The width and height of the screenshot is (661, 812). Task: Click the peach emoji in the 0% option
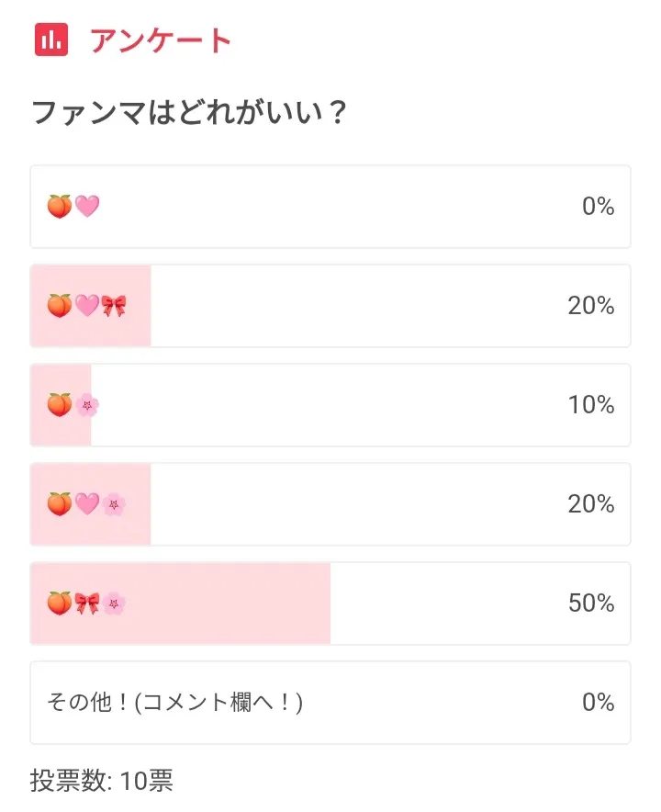coord(60,207)
